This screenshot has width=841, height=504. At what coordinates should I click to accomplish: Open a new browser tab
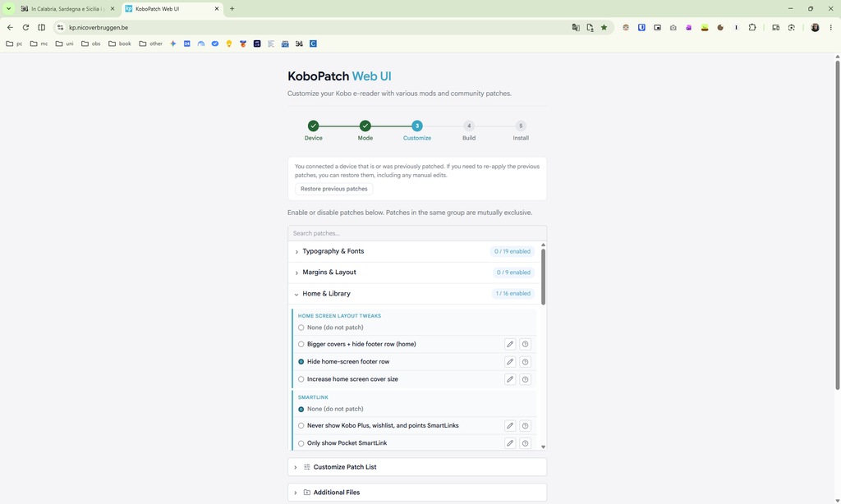pos(232,8)
